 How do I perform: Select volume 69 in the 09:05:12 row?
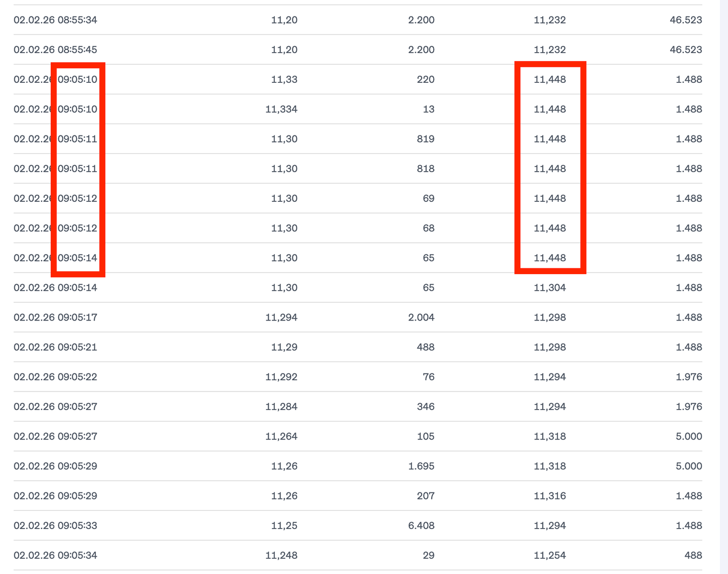pos(428,198)
